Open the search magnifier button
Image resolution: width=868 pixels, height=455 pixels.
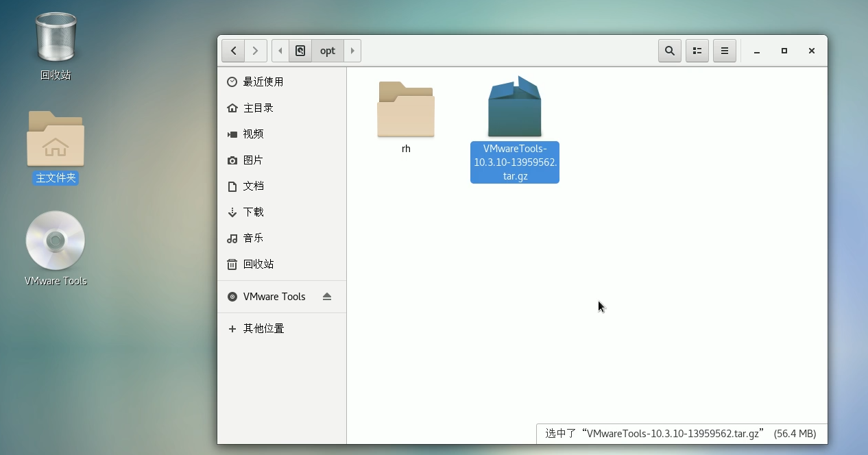click(670, 51)
